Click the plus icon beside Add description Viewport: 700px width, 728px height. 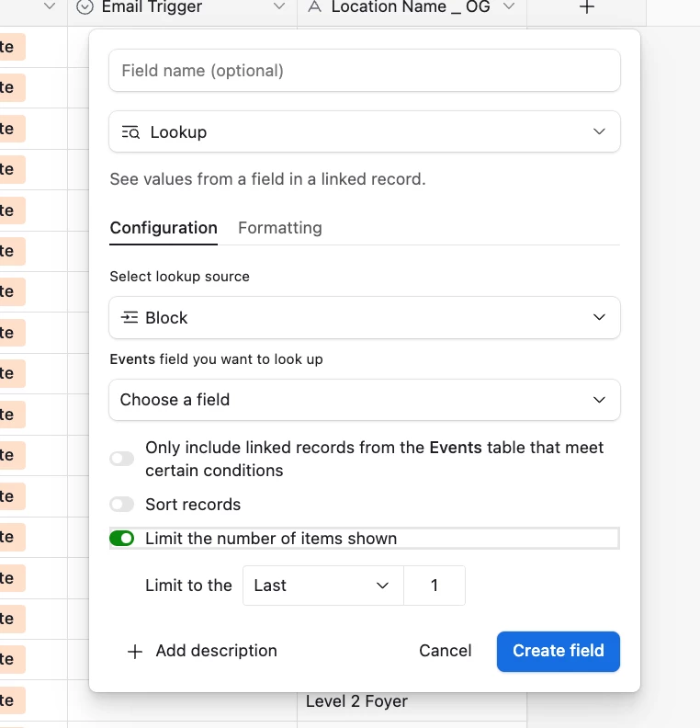[134, 652]
